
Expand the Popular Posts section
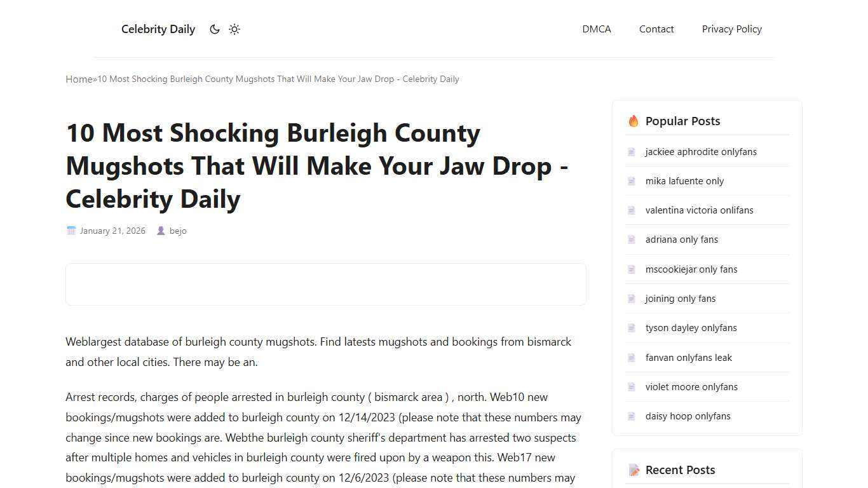click(x=682, y=121)
